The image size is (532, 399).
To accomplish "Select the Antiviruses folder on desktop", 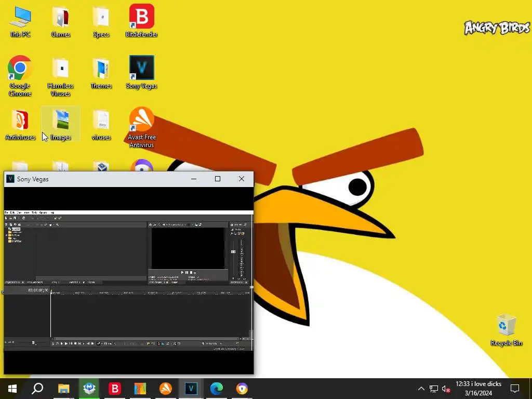I will (20, 125).
